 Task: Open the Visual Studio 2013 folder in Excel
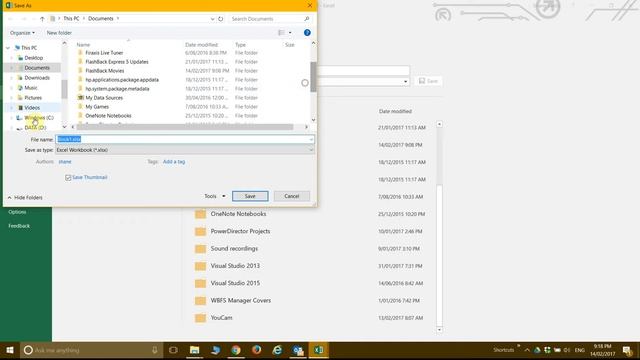(x=235, y=266)
